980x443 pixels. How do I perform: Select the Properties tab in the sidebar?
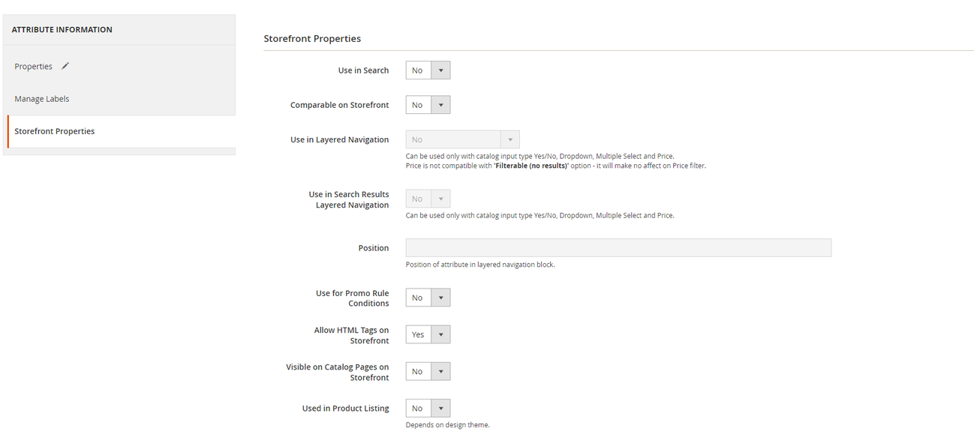pyautogui.click(x=32, y=66)
